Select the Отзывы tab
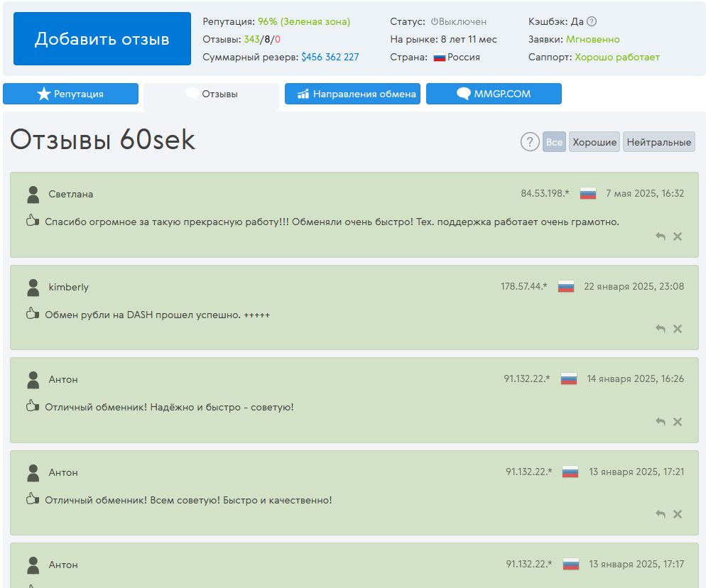Image resolution: width=706 pixels, height=588 pixels. [211, 94]
